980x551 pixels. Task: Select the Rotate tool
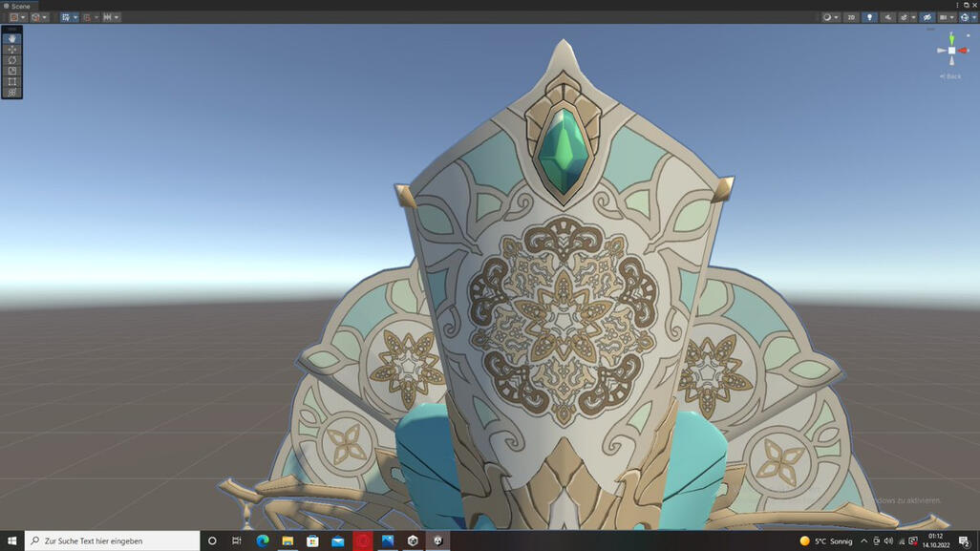point(12,60)
